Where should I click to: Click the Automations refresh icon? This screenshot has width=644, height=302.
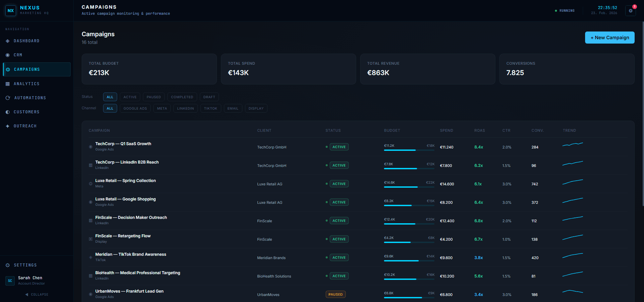8,98
